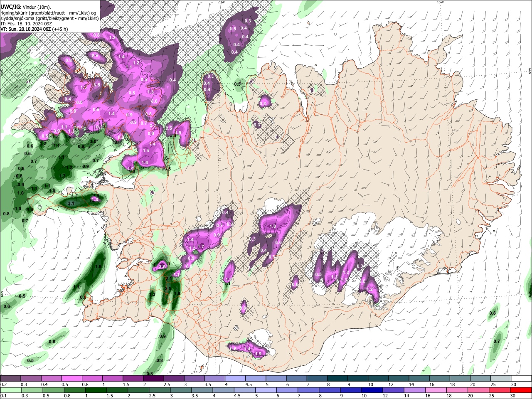
Task: Click the 30 label under the snow scale
Action: (513, 384)
